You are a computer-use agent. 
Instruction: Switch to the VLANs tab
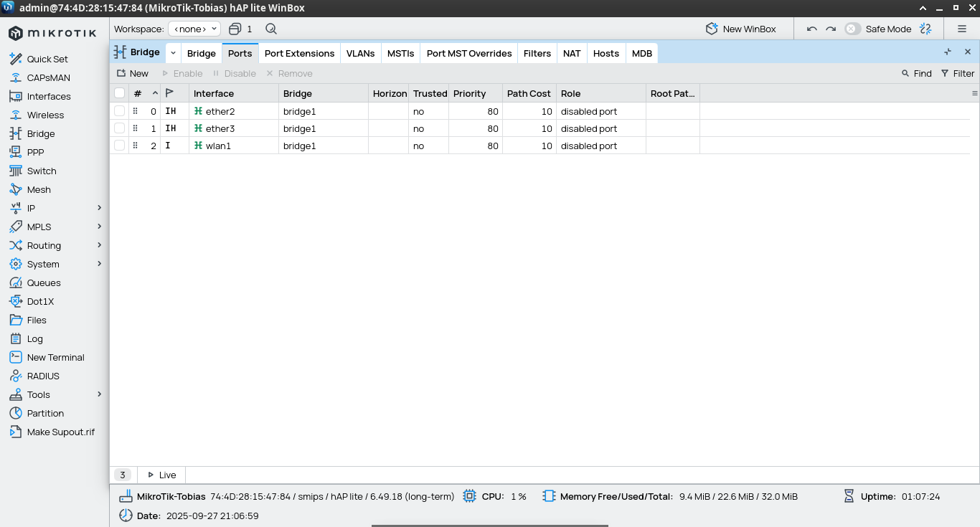[x=360, y=53]
